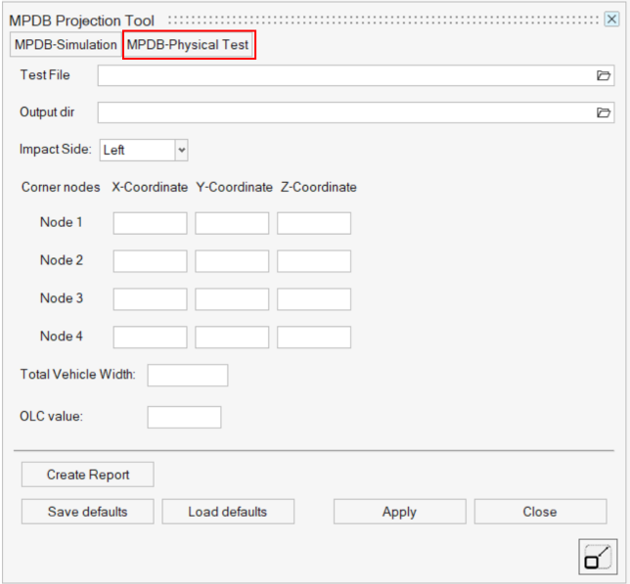Click the Load defaults button
This screenshot has height=584, width=630.
(228, 512)
